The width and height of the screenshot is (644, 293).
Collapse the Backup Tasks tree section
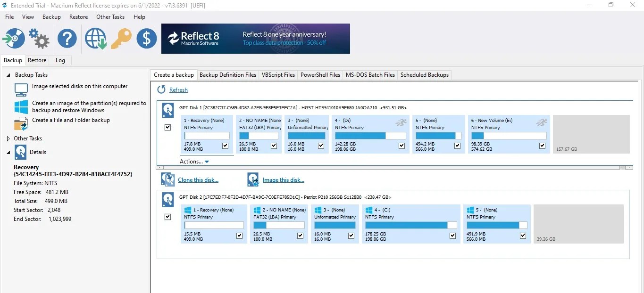point(8,75)
